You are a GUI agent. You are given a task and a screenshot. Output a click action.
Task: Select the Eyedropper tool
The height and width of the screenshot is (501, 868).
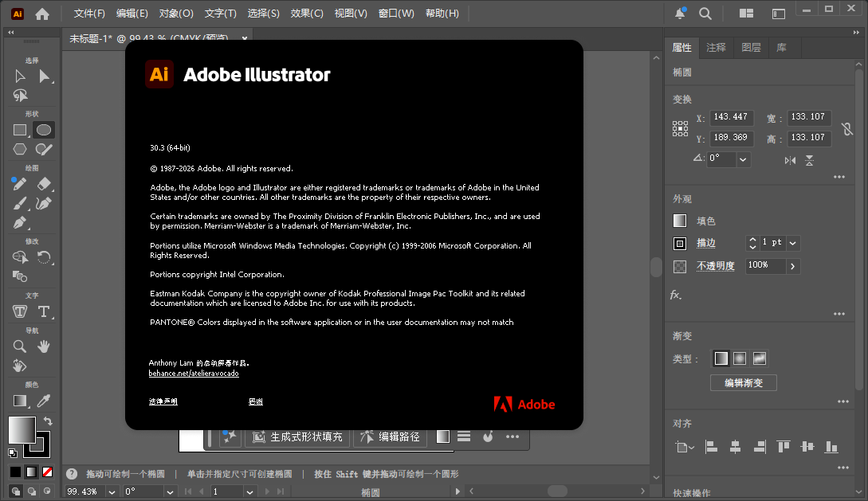tap(45, 401)
